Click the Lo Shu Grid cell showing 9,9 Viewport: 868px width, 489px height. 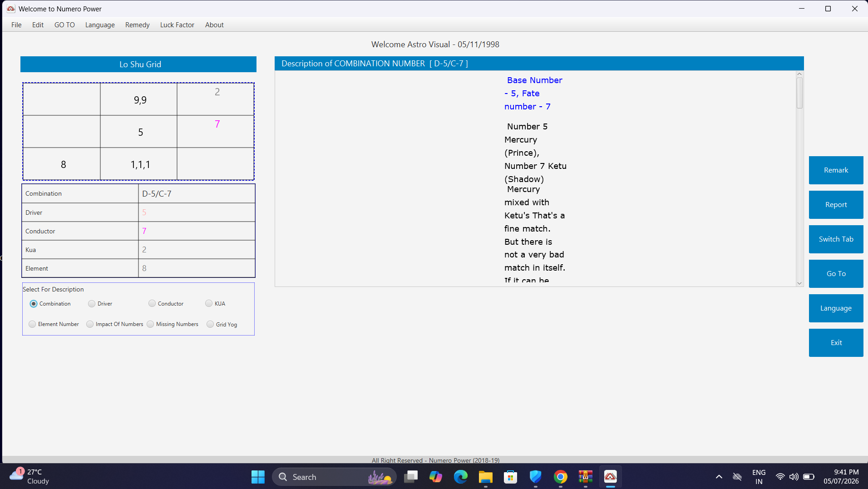tap(138, 99)
